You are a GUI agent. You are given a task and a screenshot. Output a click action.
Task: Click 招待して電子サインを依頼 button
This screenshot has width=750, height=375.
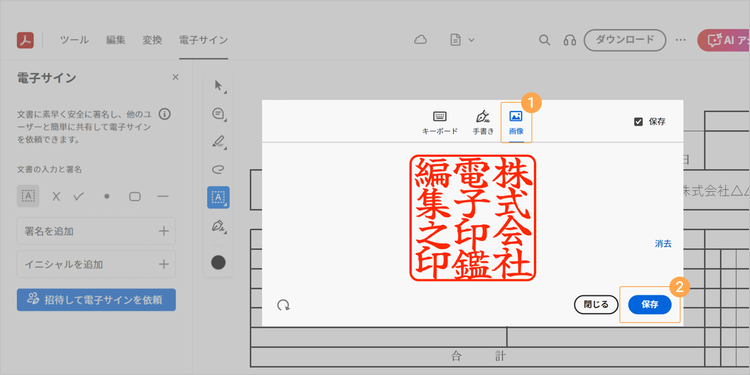click(x=96, y=300)
